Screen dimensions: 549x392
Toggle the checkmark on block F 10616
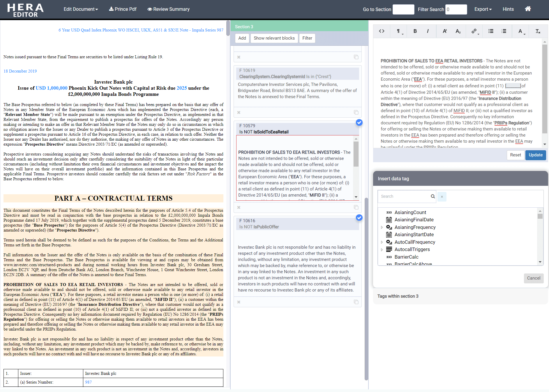click(359, 218)
